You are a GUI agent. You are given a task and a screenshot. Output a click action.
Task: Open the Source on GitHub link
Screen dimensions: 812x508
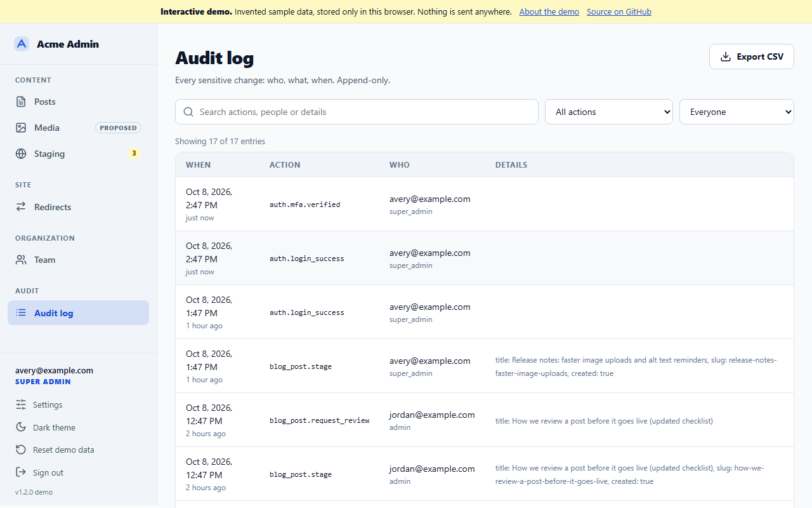tap(619, 11)
